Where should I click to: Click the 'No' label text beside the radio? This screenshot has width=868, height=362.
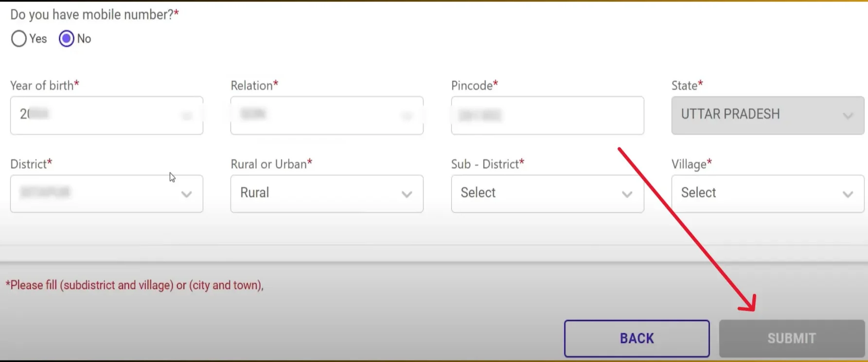84,39
